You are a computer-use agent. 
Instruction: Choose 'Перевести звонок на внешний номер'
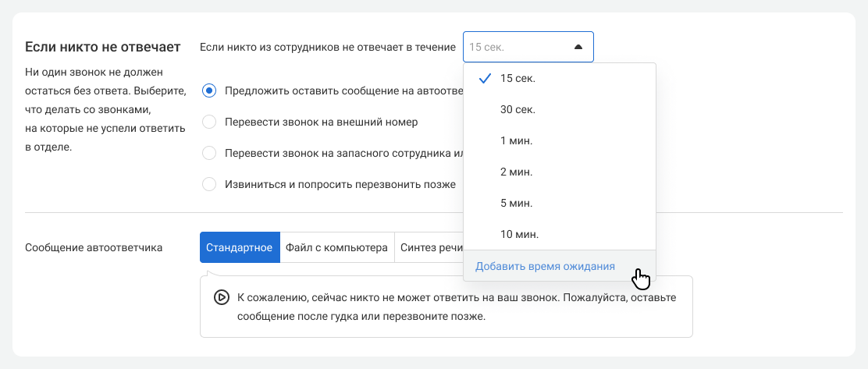pos(209,122)
